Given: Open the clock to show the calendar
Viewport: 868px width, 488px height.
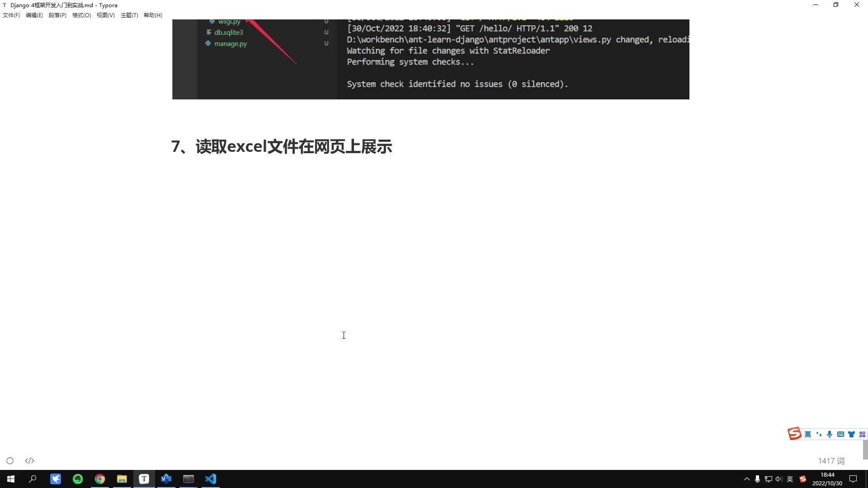Looking at the screenshot, I should point(827,479).
